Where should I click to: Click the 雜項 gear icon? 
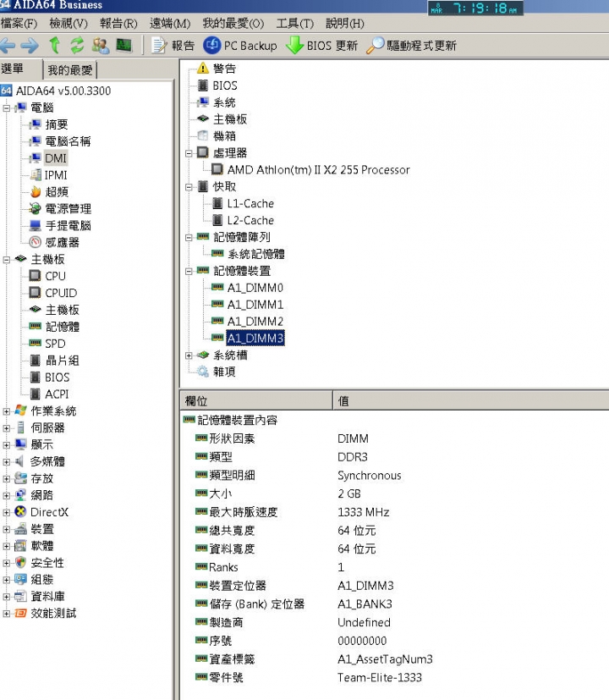pyautogui.click(x=203, y=372)
